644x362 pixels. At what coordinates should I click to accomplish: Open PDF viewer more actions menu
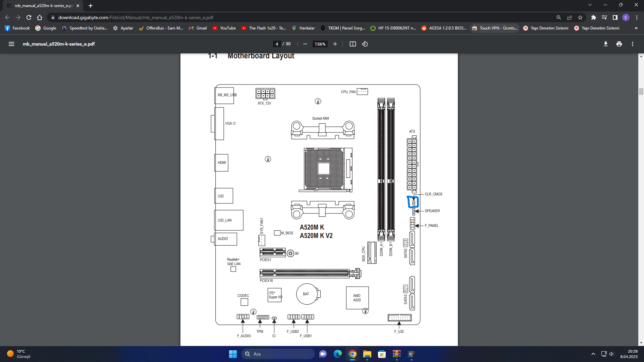[x=632, y=44]
